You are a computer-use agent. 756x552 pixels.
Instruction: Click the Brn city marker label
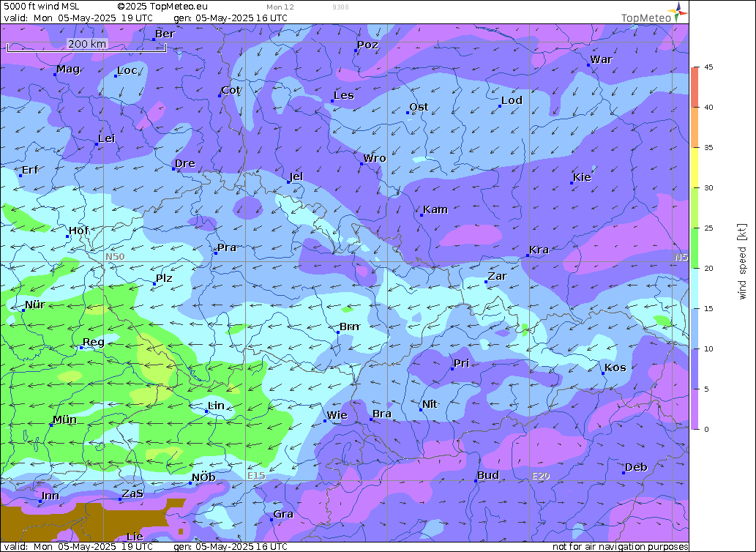tap(350, 327)
